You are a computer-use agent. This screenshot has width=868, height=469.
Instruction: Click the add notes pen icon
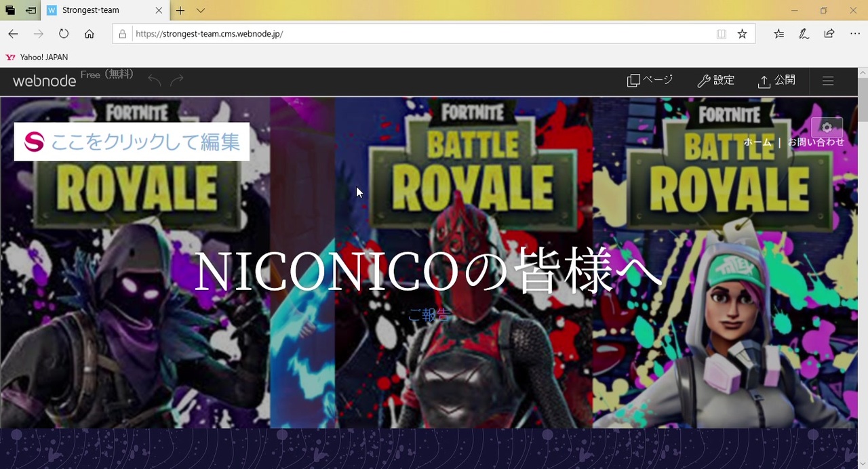point(804,34)
